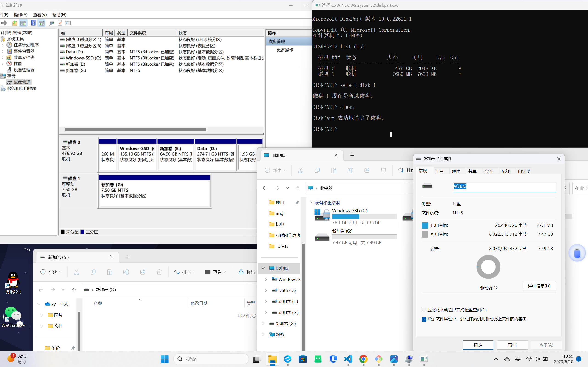Click 取消 button in properties dialog
The width and height of the screenshot is (588, 367).
click(x=512, y=345)
